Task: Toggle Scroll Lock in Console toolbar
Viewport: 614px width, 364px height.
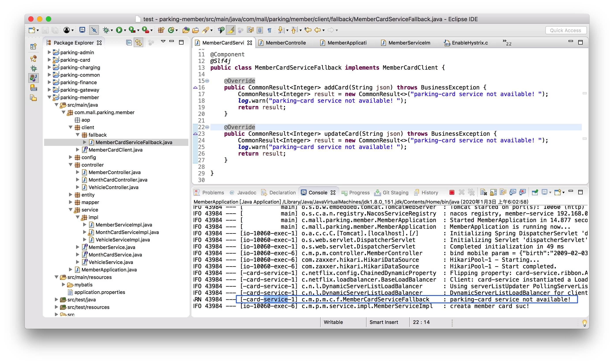Action: pyautogui.click(x=493, y=193)
